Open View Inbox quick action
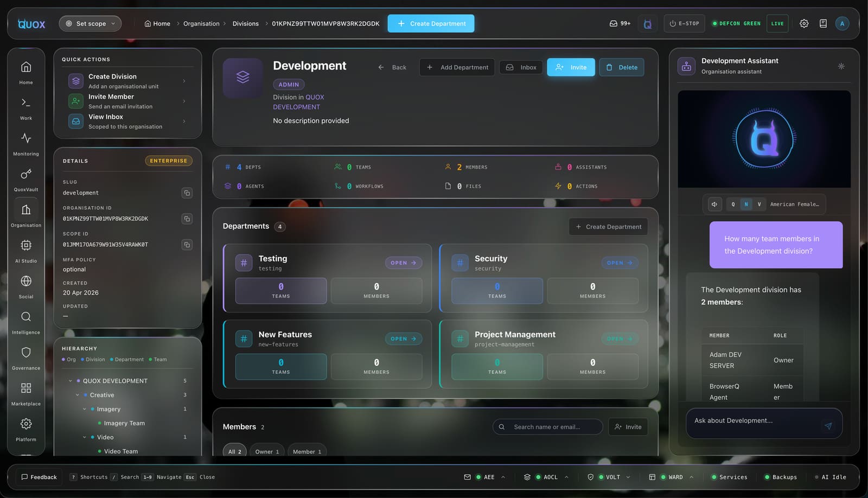Viewport: 868px width, 498px height. [128, 121]
